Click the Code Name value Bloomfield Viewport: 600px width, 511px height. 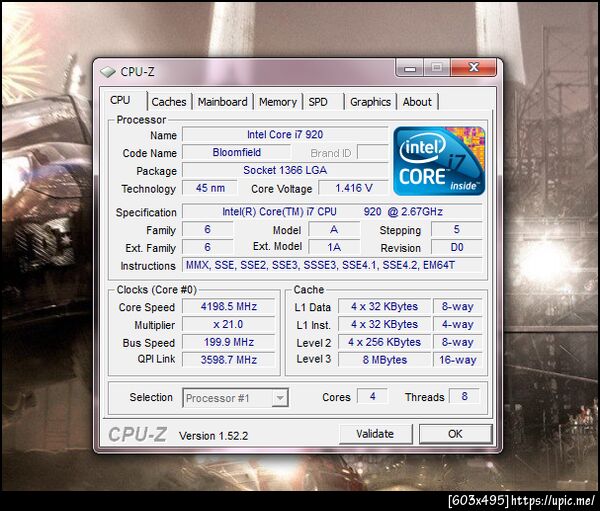click(236, 152)
